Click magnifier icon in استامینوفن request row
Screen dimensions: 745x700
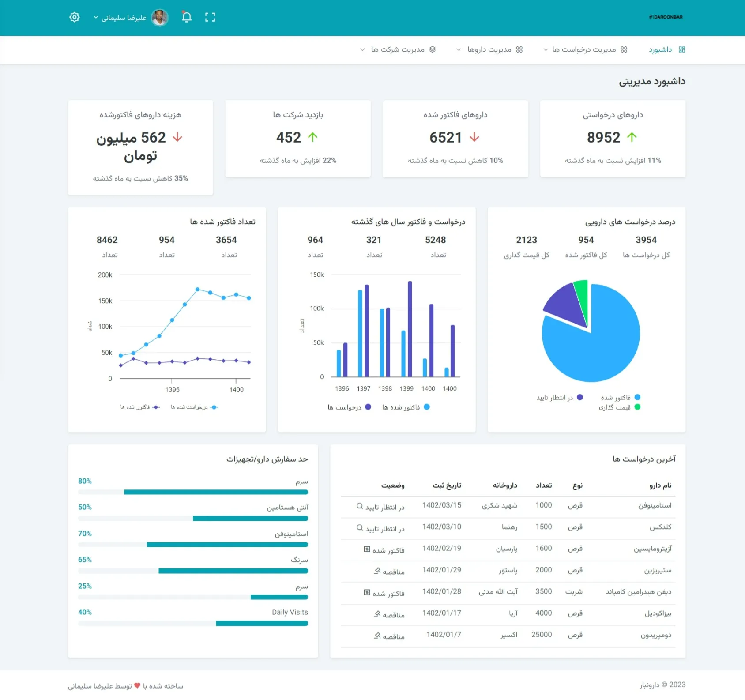point(360,506)
